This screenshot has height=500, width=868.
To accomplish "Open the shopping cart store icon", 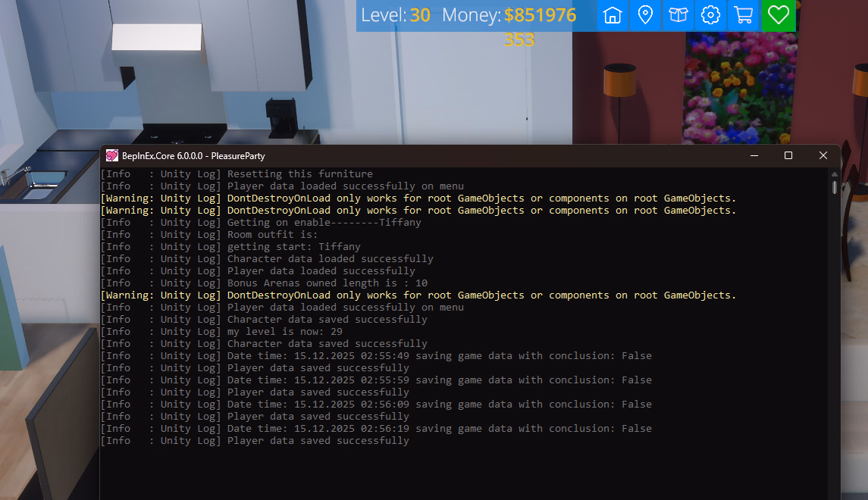I will point(743,15).
